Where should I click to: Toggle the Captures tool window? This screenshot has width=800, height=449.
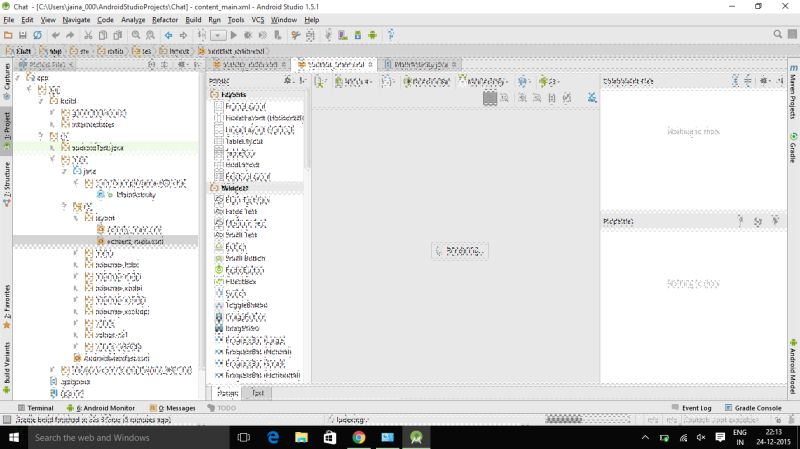tap(7, 81)
